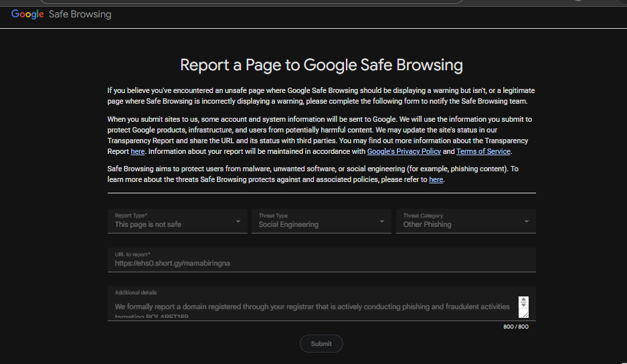Open the Terms of Service link

483,152
